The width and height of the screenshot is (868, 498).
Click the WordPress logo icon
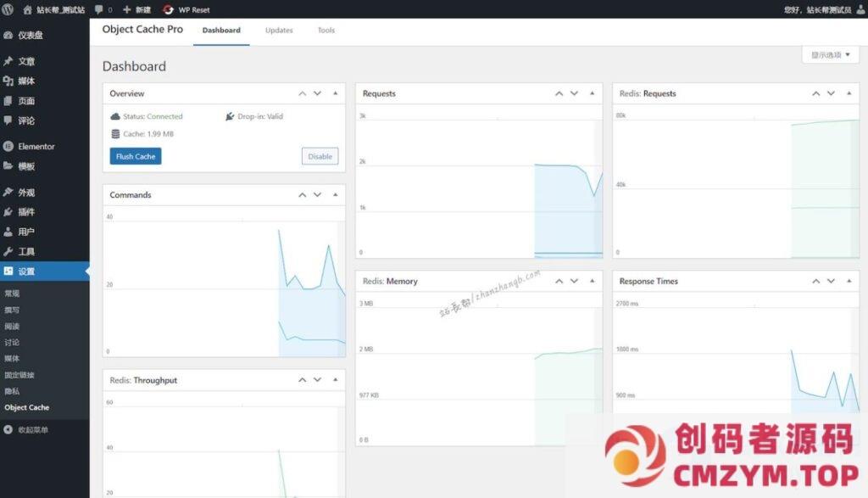pos(8,9)
